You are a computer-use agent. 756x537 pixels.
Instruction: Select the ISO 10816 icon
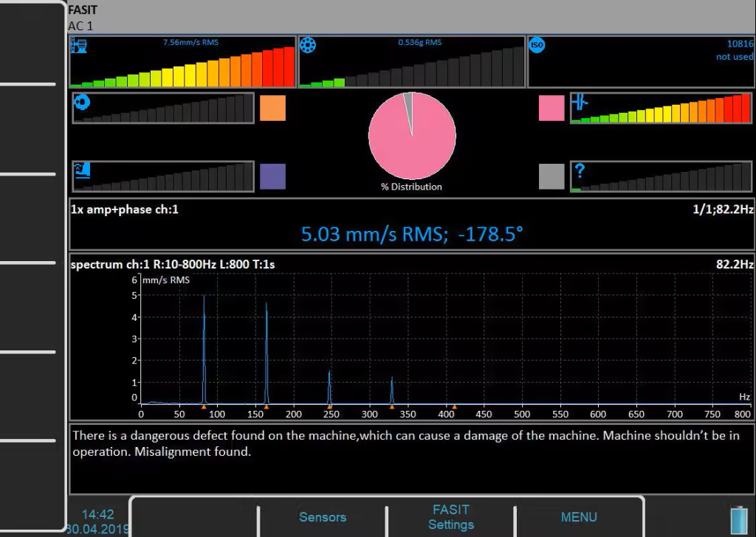[537, 46]
